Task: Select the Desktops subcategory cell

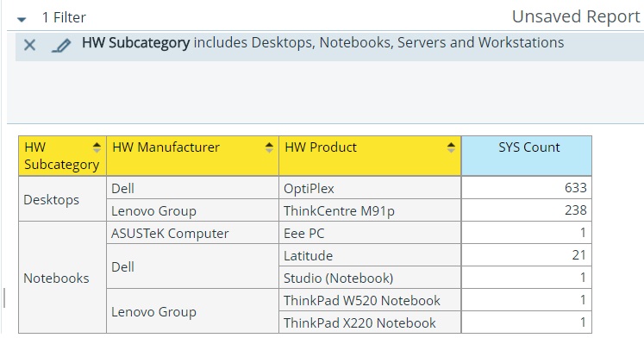Action: pyautogui.click(x=62, y=199)
